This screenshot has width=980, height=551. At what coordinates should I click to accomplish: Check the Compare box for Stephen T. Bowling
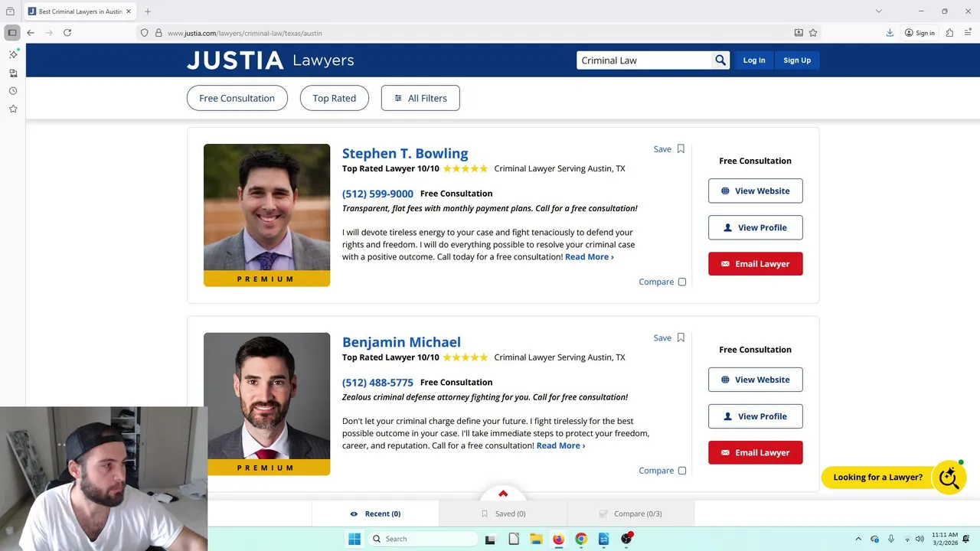coord(682,282)
